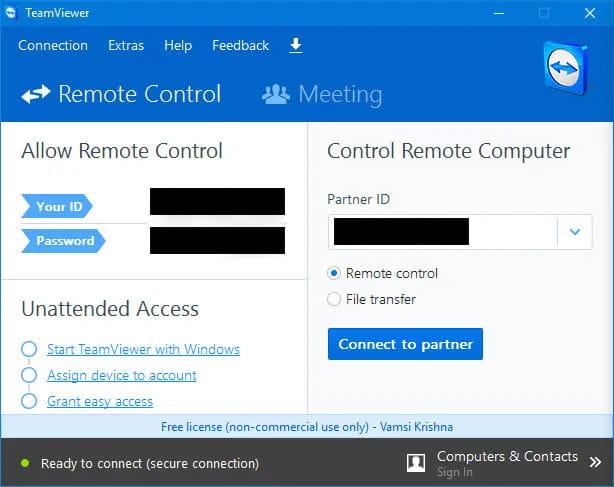Click the Your ID value field
The height and width of the screenshot is (487, 614).
click(x=217, y=202)
